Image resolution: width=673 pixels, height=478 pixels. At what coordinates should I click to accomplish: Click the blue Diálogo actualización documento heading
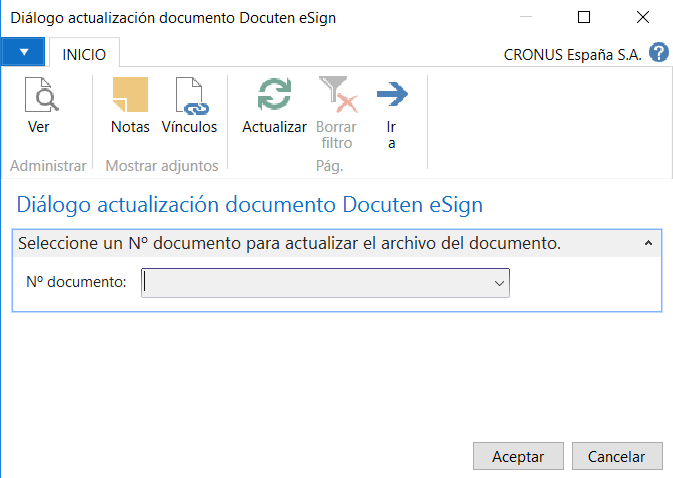pos(249,205)
